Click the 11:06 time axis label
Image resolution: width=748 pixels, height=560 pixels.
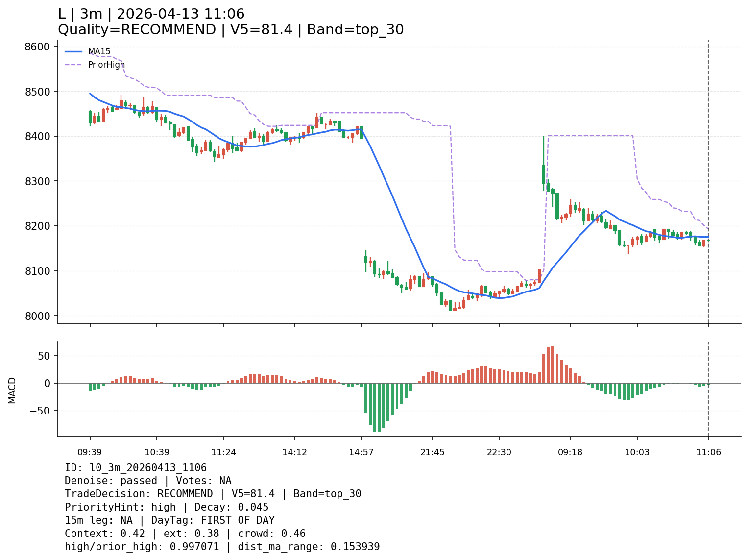click(x=708, y=452)
